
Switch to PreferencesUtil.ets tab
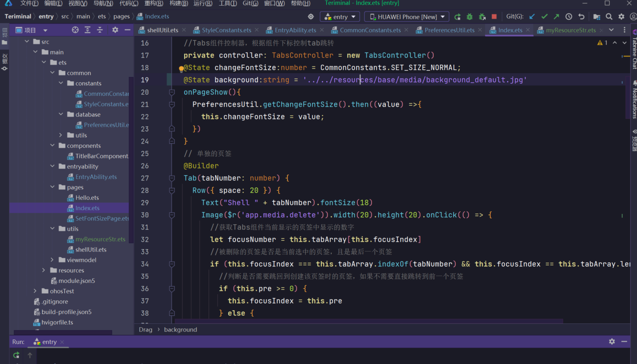pos(449,30)
